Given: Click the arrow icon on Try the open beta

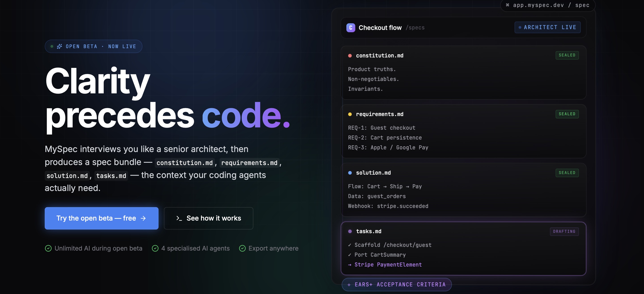Looking at the screenshot, I should (143, 218).
